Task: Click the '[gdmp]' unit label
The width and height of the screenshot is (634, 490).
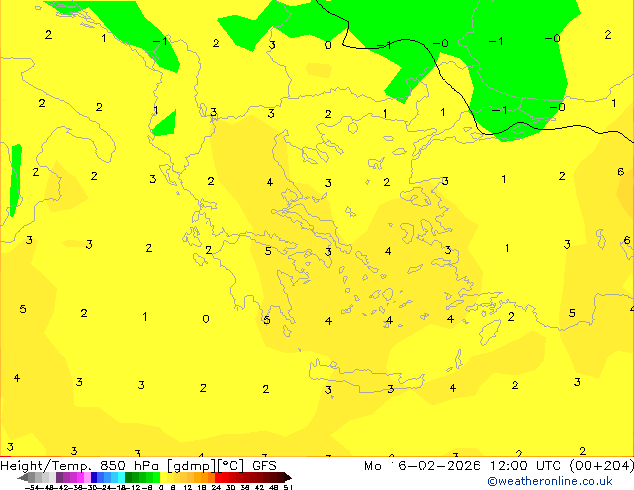Action: 192,466
